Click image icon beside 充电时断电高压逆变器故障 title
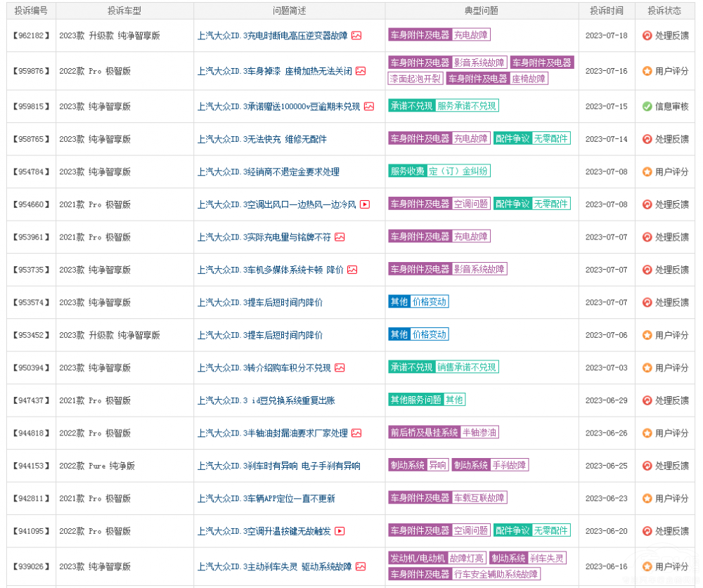The height and width of the screenshot is (588, 703). (x=356, y=36)
